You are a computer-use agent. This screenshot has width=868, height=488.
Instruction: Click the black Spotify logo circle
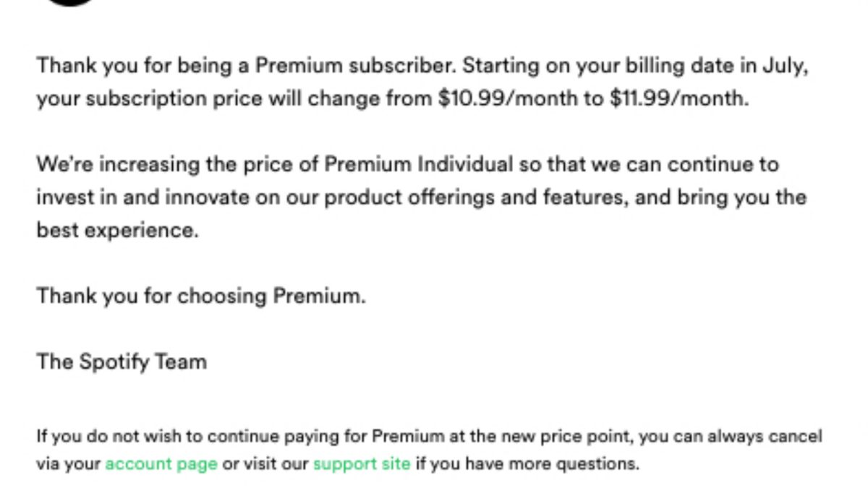point(69,2)
